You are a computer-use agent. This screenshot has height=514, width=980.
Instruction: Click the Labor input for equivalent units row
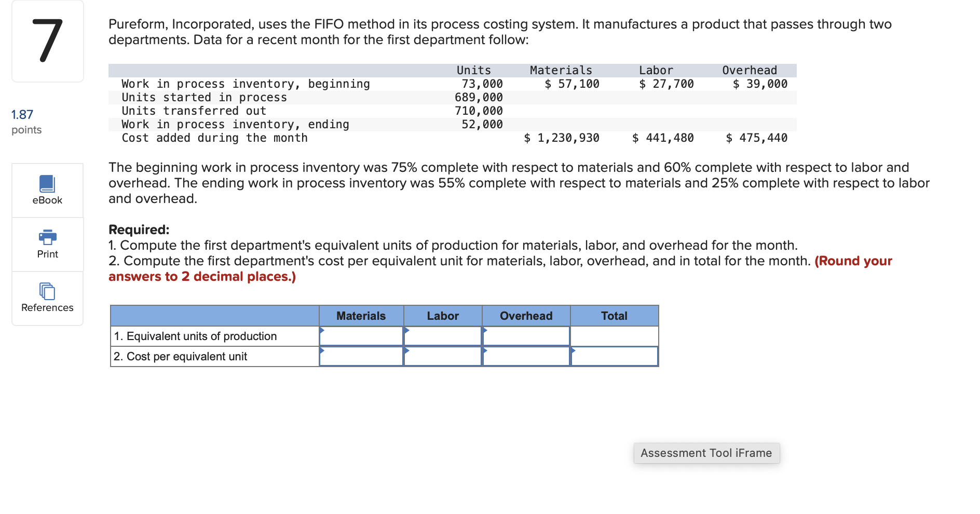[443, 336]
